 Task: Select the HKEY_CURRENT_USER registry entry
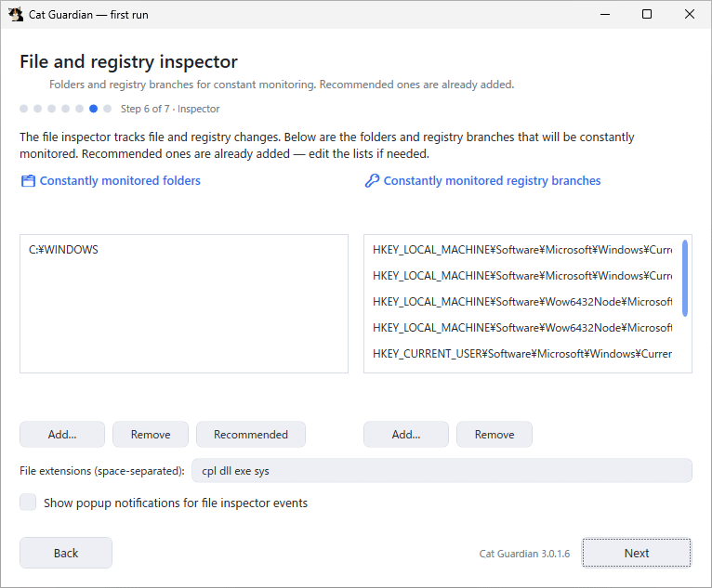pyautogui.click(x=522, y=353)
